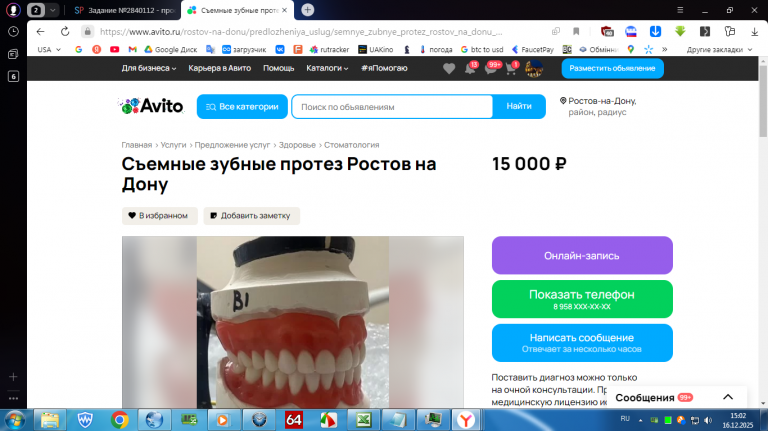
Task: Click 'Добавить заметку' button
Action: [251, 216]
